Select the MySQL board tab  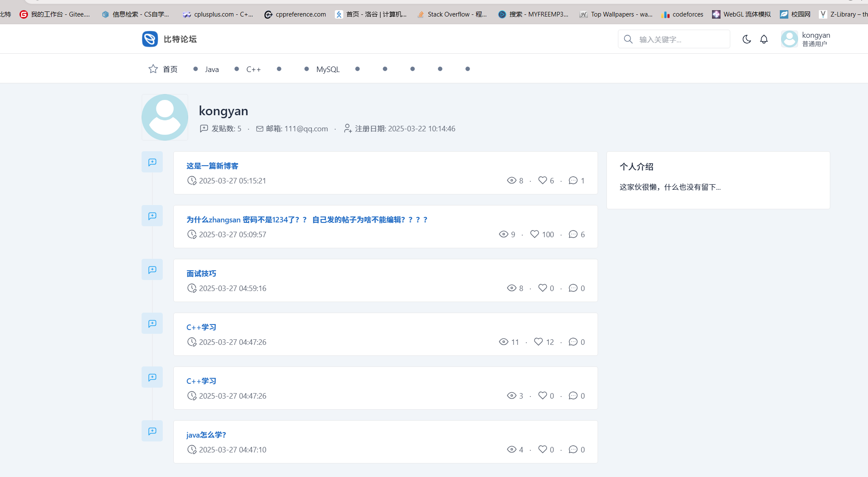tap(328, 69)
